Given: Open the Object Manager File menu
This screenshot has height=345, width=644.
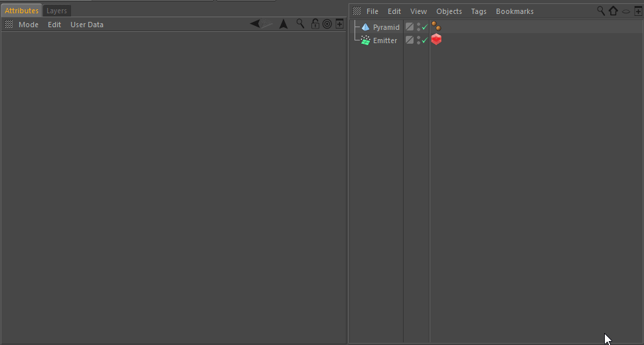Looking at the screenshot, I should pos(372,11).
